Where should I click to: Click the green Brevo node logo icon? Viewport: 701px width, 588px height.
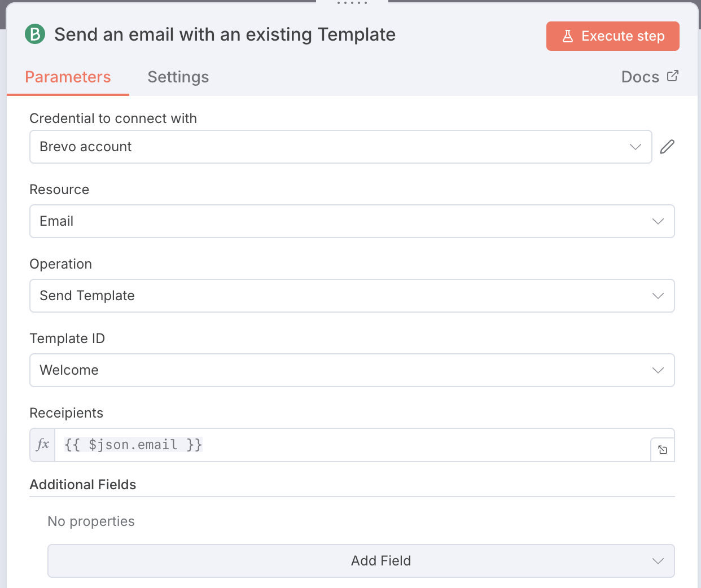point(35,34)
